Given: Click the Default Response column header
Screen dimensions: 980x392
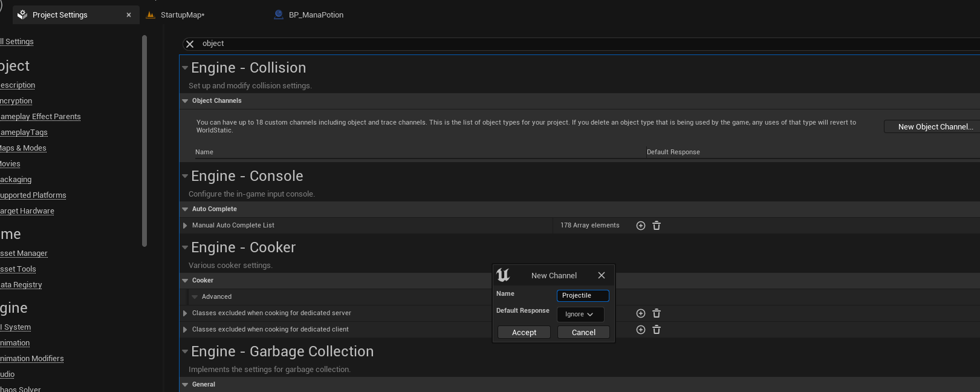Looking at the screenshot, I should point(673,152).
